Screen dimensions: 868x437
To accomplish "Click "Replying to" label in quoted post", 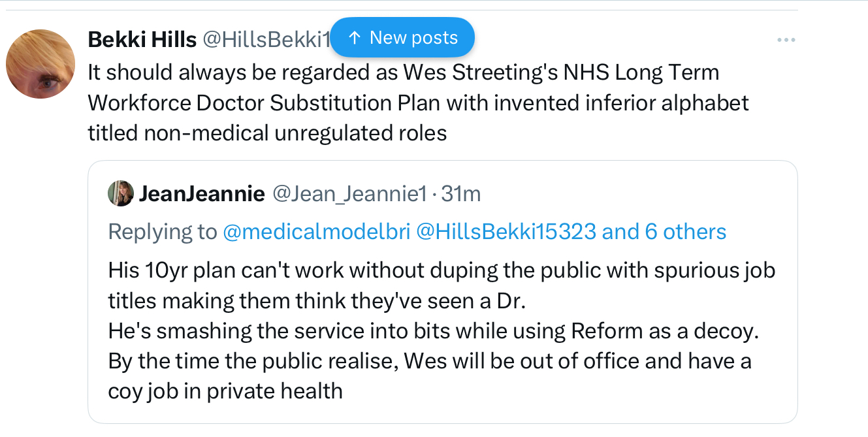I will [162, 231].
